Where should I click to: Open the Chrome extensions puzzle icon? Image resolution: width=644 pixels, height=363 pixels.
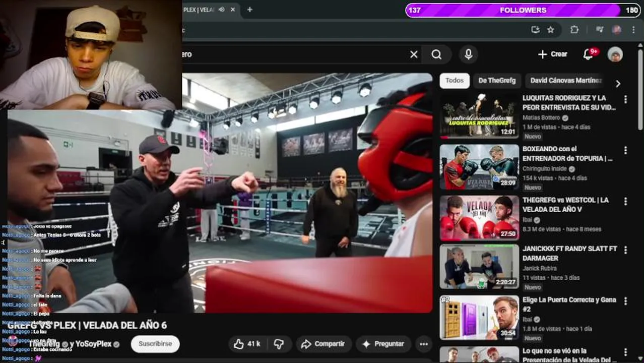click(x=574, y=30)
